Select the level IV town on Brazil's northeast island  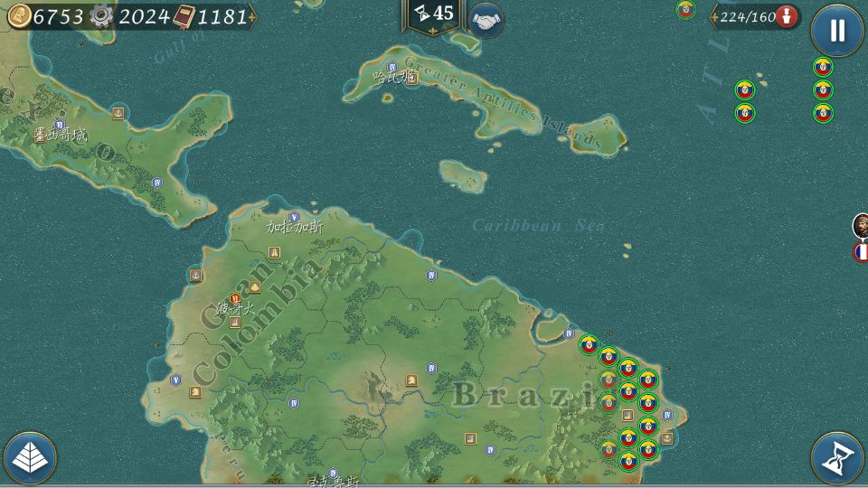(x=569, y=333)
